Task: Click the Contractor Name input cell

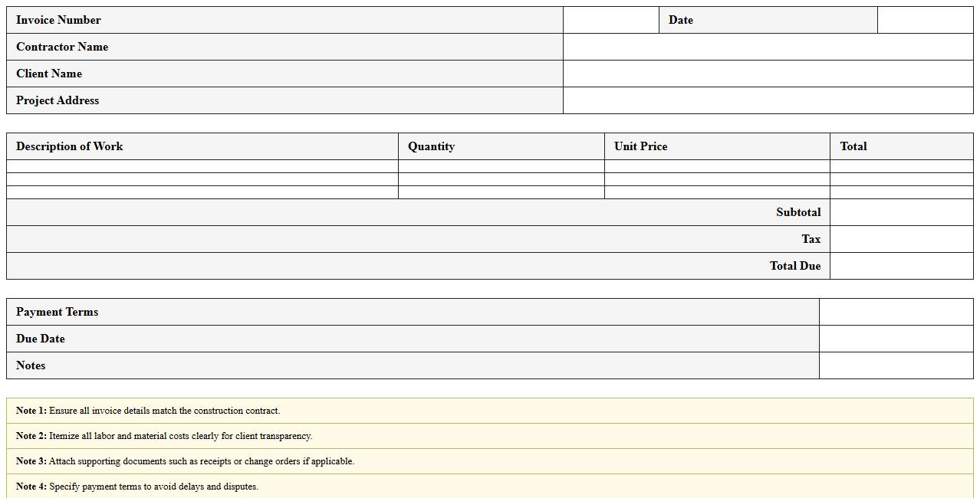Action: tap(767, 47)
